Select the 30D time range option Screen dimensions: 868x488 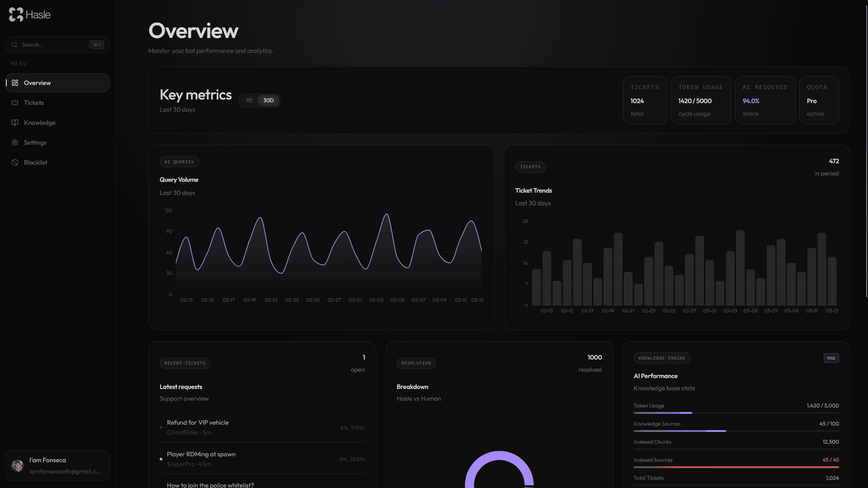coord(268,100)
